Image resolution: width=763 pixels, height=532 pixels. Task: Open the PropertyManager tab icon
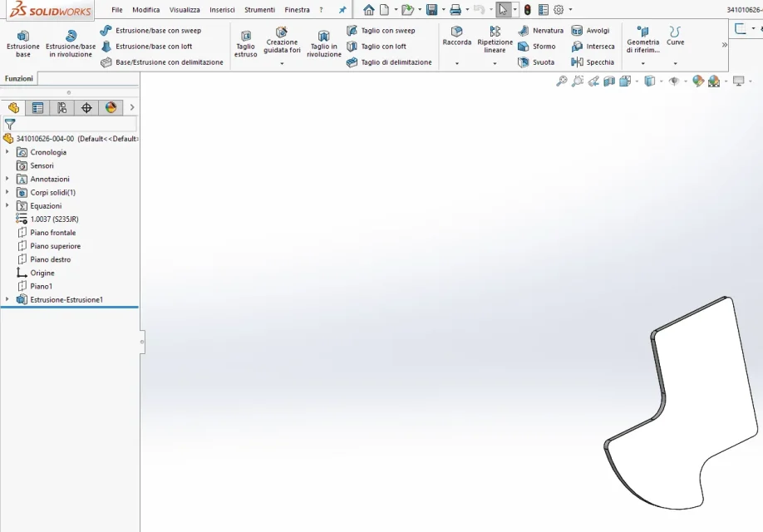coord(37,107)
